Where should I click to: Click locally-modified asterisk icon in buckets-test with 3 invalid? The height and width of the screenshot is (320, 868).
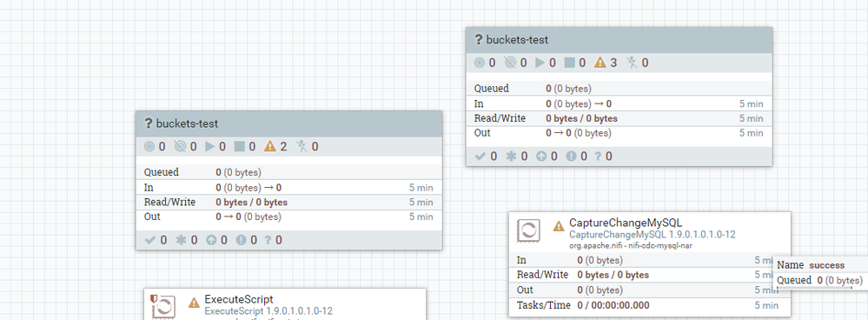(x=511, y=157)
